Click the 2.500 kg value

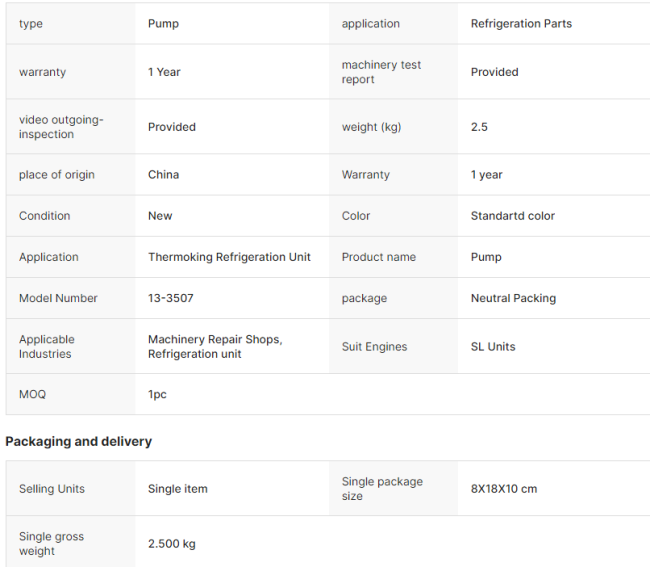pyautogui.click(x=172, y=544)
